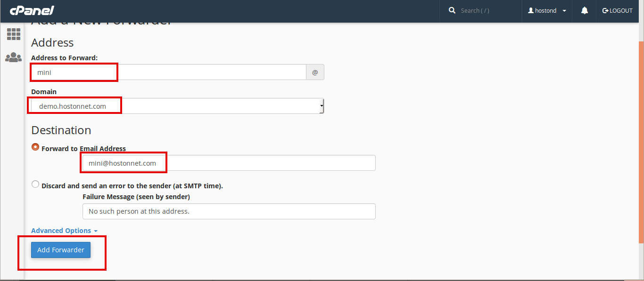Click the LOGOUT menu item
This screenshot has width=644, height=281.
(618, 10)
